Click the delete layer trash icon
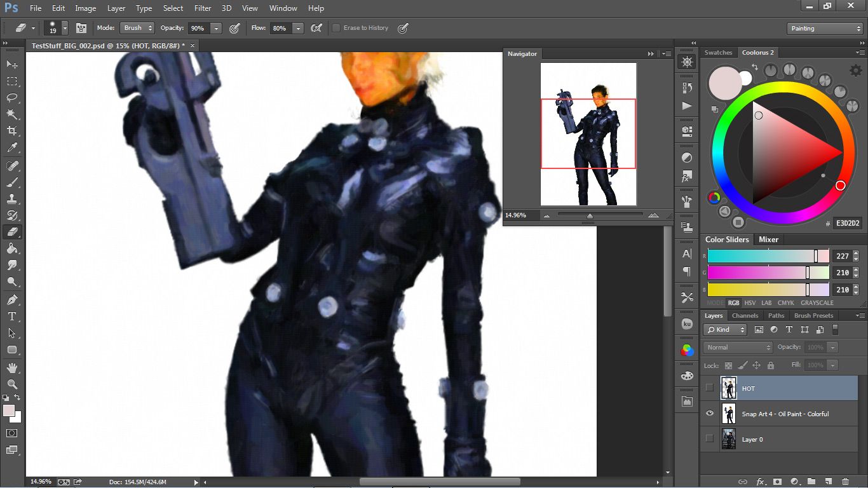Screen dimensions: 868x488 click(x=845, y=482)
